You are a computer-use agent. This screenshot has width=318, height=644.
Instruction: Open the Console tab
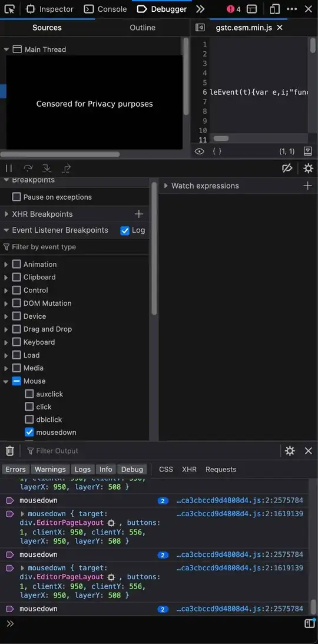[x=105, y=9]
